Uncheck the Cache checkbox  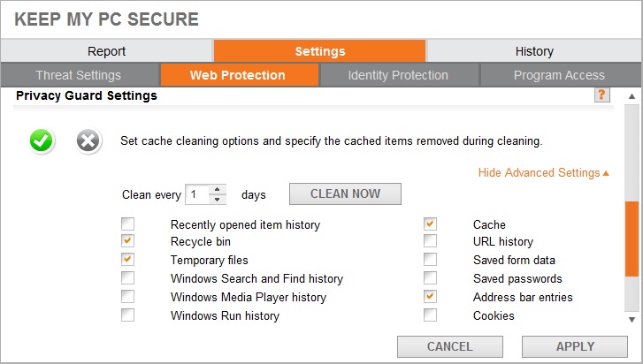[430, 224]
